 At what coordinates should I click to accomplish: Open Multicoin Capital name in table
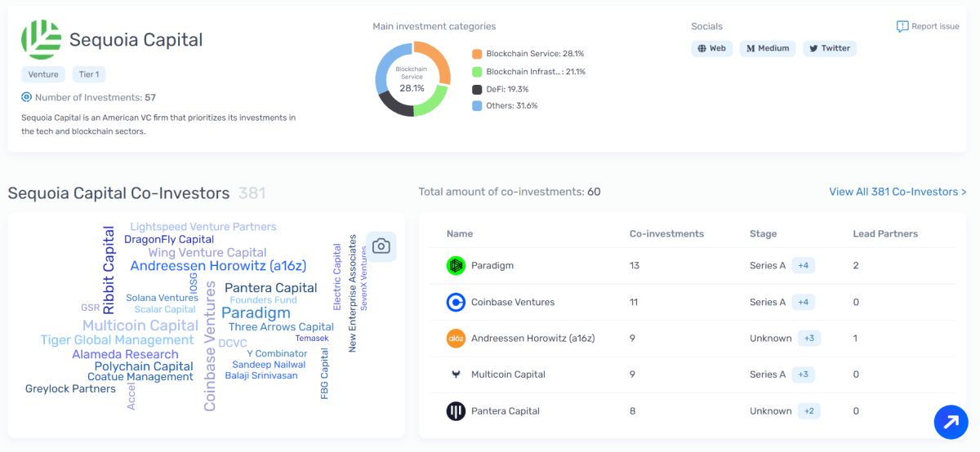[x=508, y=374]
